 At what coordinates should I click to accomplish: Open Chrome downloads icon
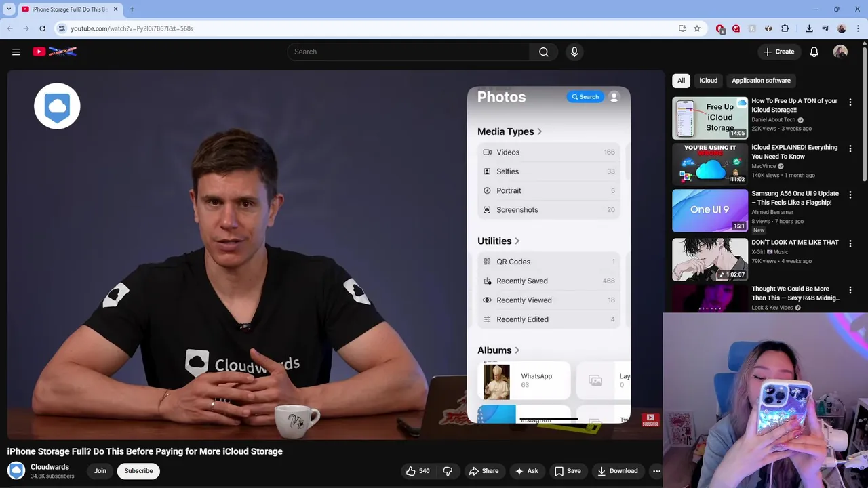point(809,28)
